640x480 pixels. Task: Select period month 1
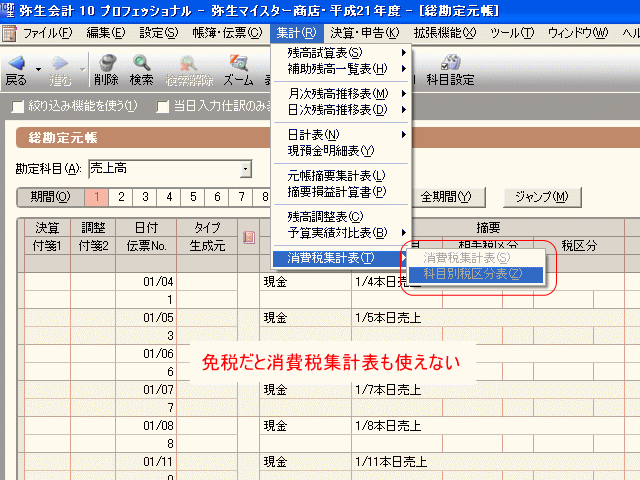pos(97,197)
